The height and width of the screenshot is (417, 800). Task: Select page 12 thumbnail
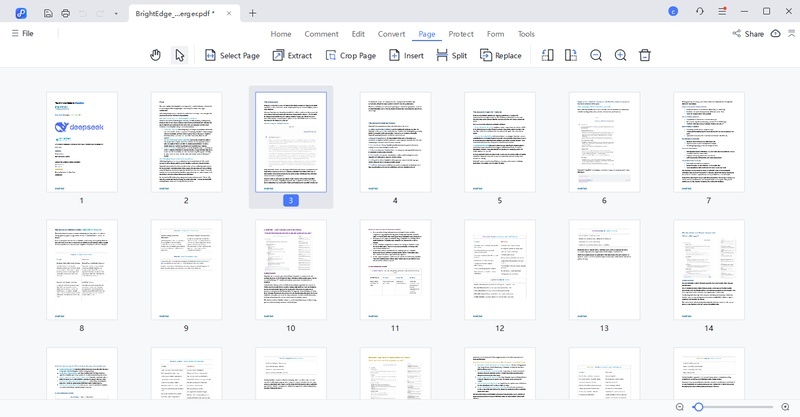[500, 269]
